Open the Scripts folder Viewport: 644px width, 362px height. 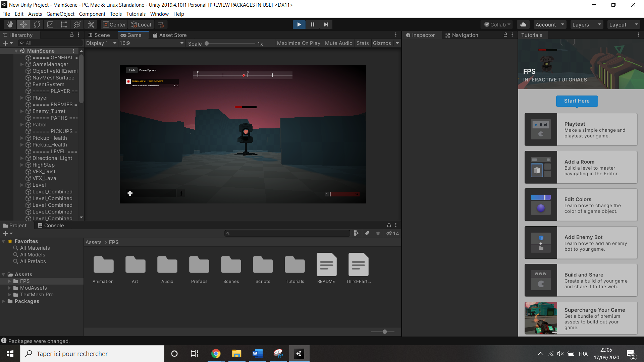[263, 269]
